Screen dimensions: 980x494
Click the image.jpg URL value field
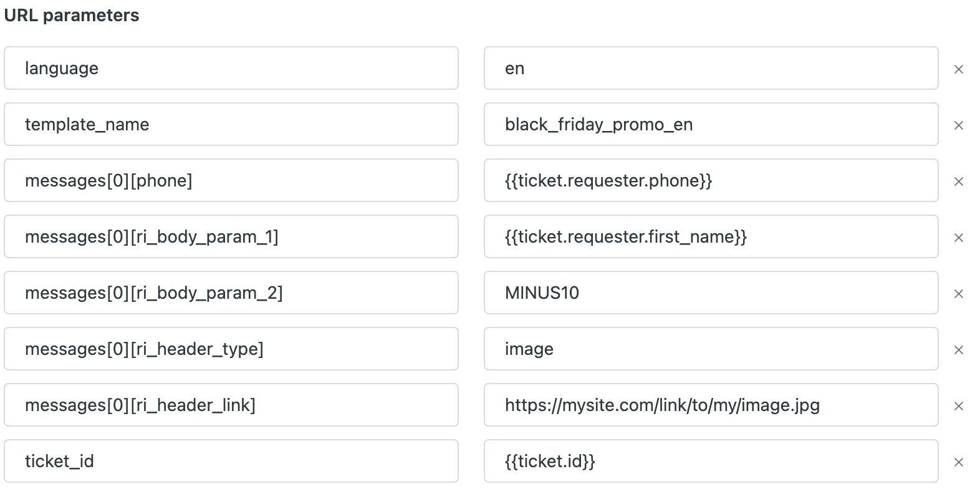click(x=711, y=405)
